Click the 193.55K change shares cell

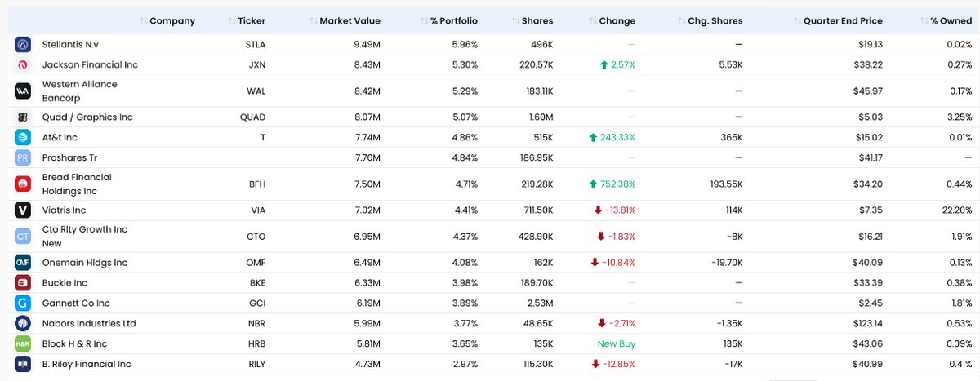(726, 184)
